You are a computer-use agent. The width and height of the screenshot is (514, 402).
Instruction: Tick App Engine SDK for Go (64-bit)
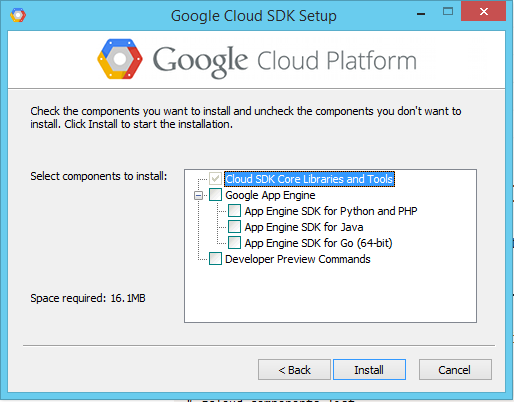click(234, 243)
